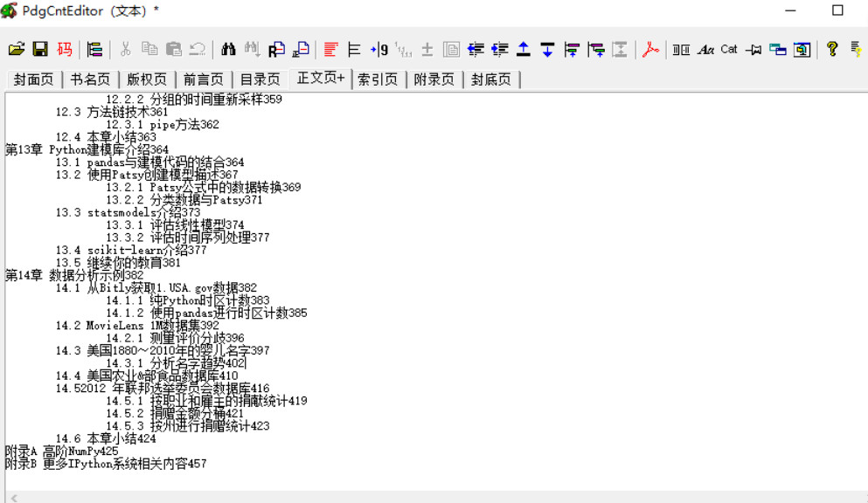Click line '附录B 更多IPython系统相关内容457'

point(106,464)
